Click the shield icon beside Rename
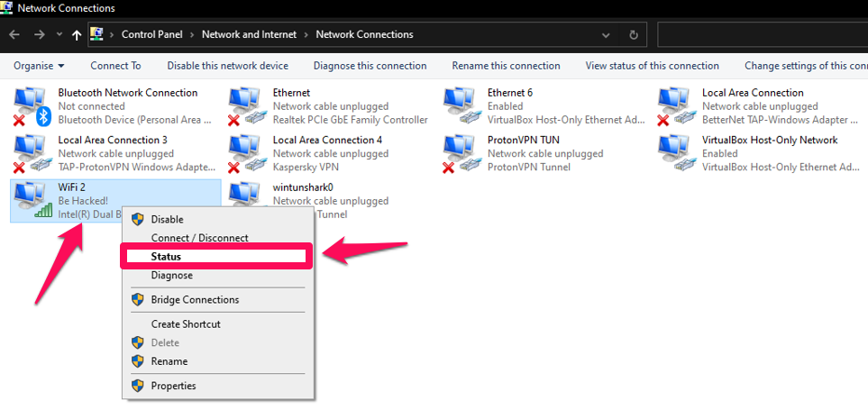This screenshot has width=868, height=410. pyautogui.click(x=137, y=361)
